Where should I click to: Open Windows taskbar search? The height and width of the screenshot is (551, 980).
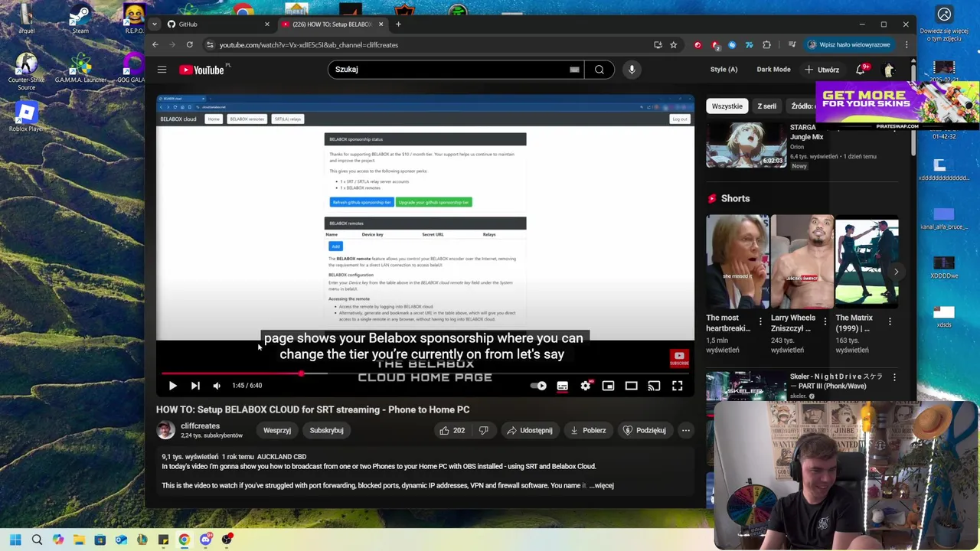(x=37, y=540)
